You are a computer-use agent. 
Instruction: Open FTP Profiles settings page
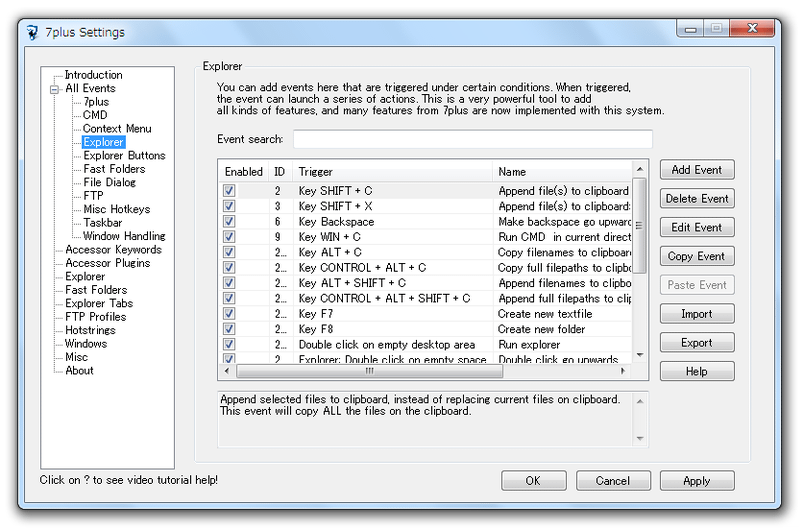(x=95, y=317)
